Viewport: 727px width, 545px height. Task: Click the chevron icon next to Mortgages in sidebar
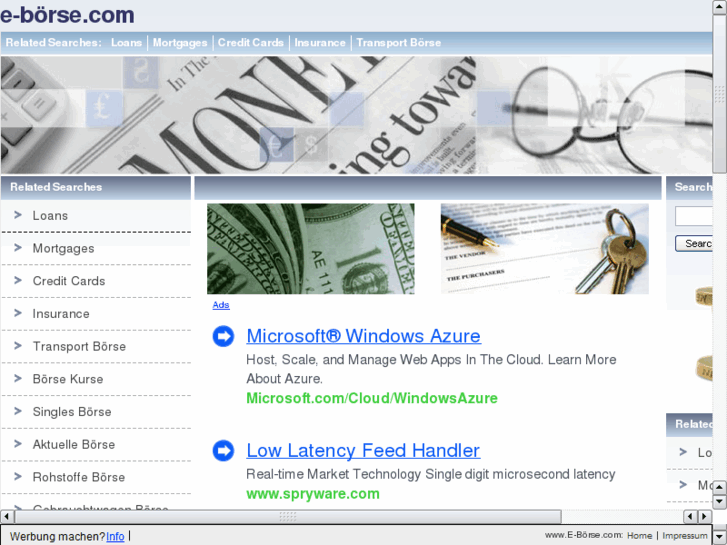coord(18,248)
